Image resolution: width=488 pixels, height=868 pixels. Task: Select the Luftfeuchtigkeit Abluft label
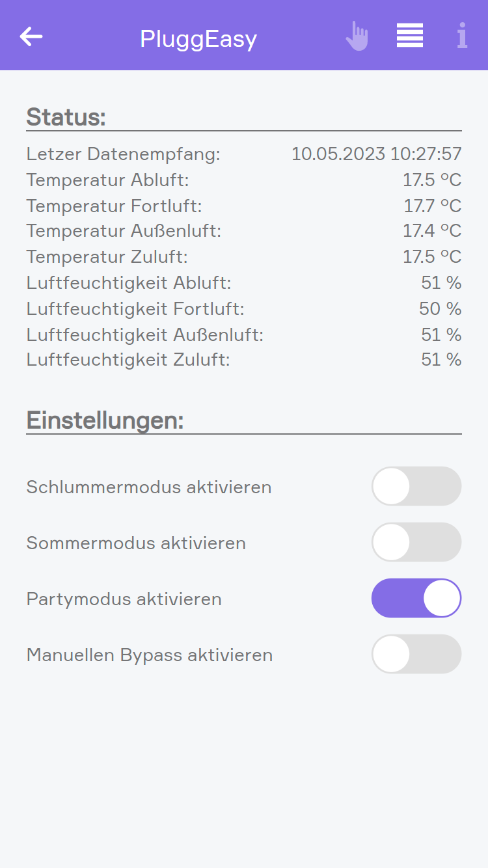coord(129,283)
